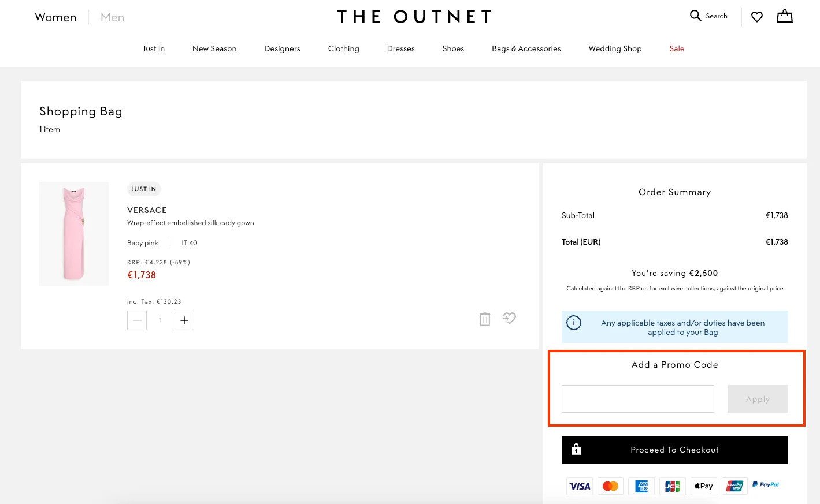Click Proceed To Checkout
Viewport: 820px width, 504px height.
click(674, 450)
